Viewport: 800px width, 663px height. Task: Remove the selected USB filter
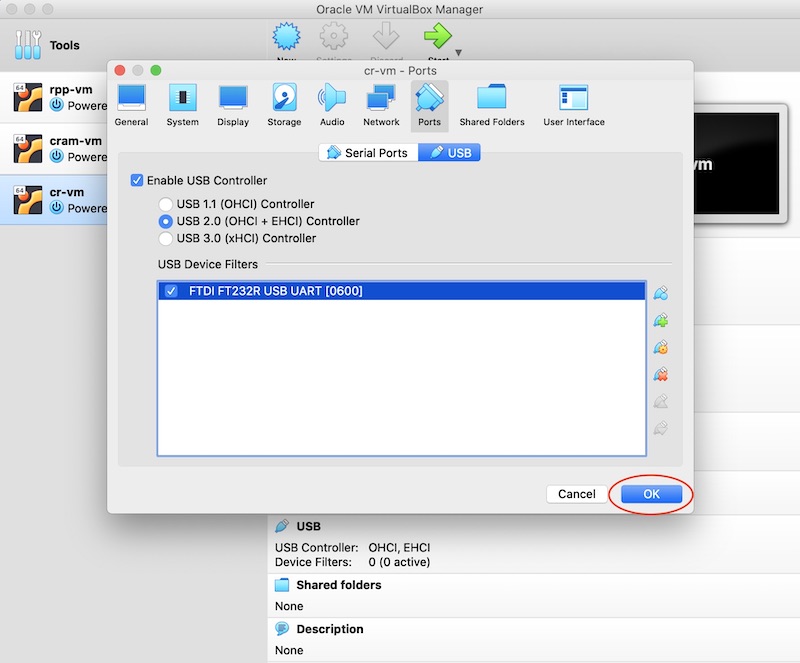click(660, 375)
